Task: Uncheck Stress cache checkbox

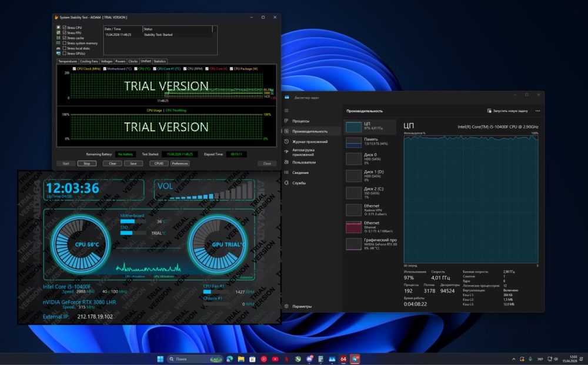Action: pyautogui.click(x=65, y=38)
